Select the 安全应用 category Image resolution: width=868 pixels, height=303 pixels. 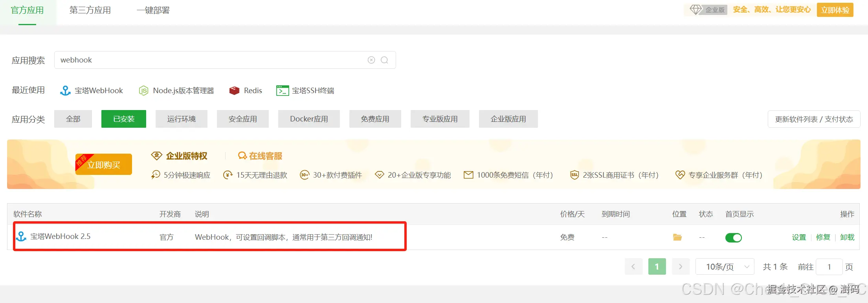click(243, 119)
